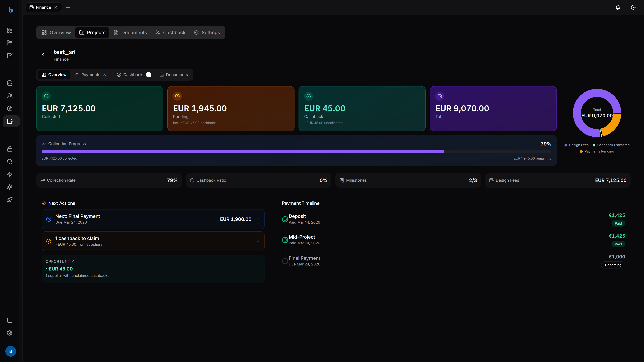Open the package box icon in sidebar
The height and width of the screenshot is (362, 644).
(x=10, y=109)
